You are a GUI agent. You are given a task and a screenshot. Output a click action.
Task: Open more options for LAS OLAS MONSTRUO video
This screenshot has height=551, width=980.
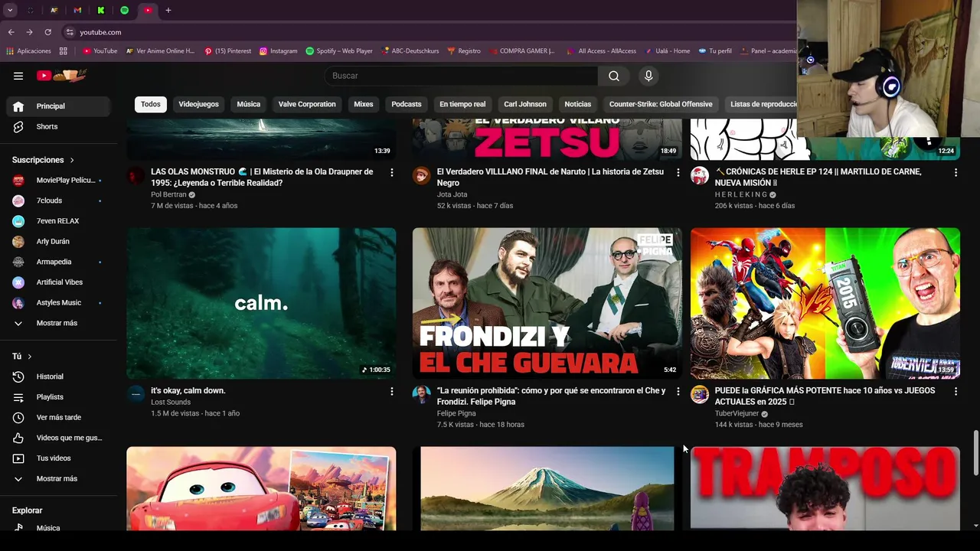pos(392,173)
